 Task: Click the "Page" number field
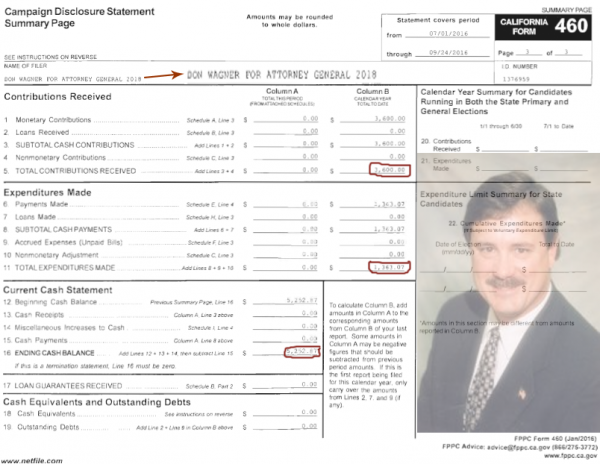(528, 52)
